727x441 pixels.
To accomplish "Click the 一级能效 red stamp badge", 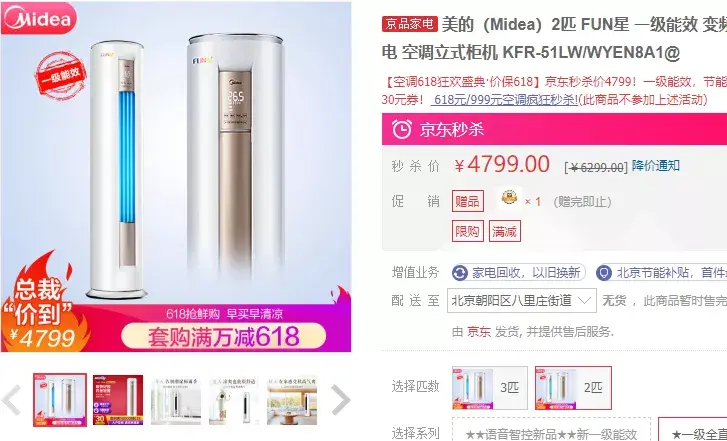I will (60, 76).
